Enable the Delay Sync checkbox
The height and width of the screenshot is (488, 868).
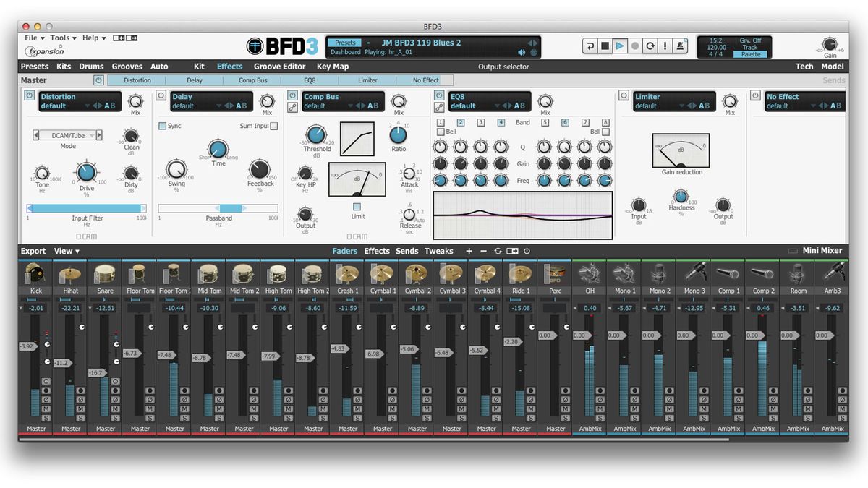point(163,126)
